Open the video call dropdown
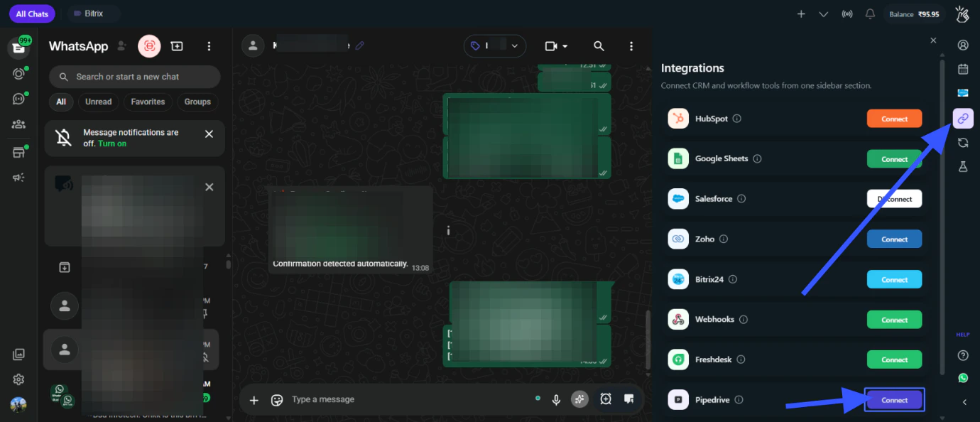980x422 pixels. pyautogui.click(x=556, y=46)
